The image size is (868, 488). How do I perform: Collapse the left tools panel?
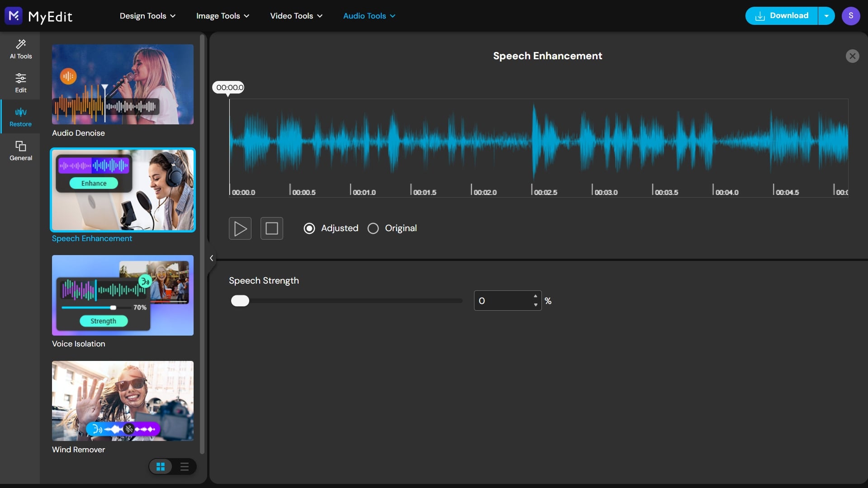coord(211,257)
